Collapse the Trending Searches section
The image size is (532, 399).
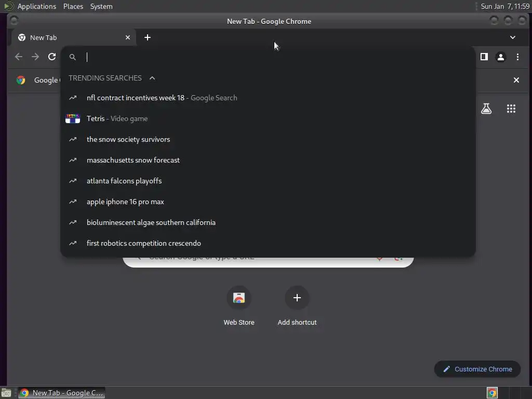pos(152,78)
